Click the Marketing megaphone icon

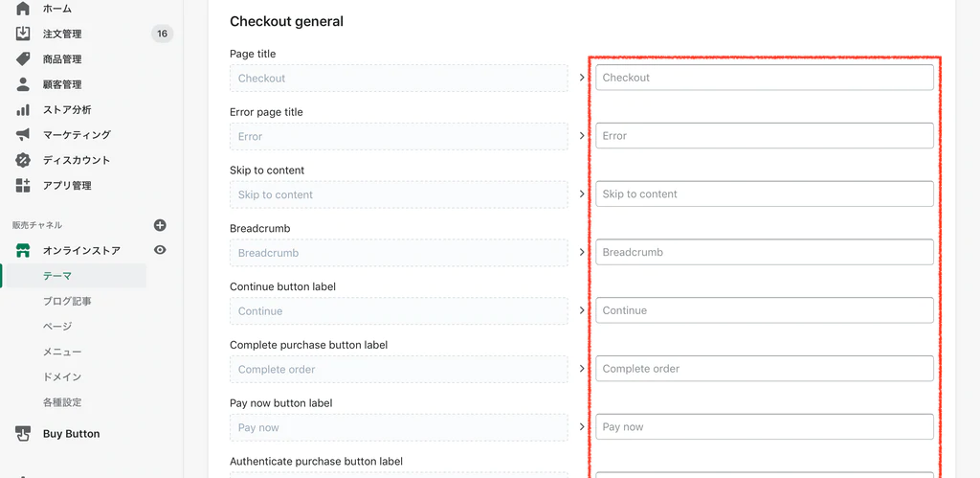(23, 135)
